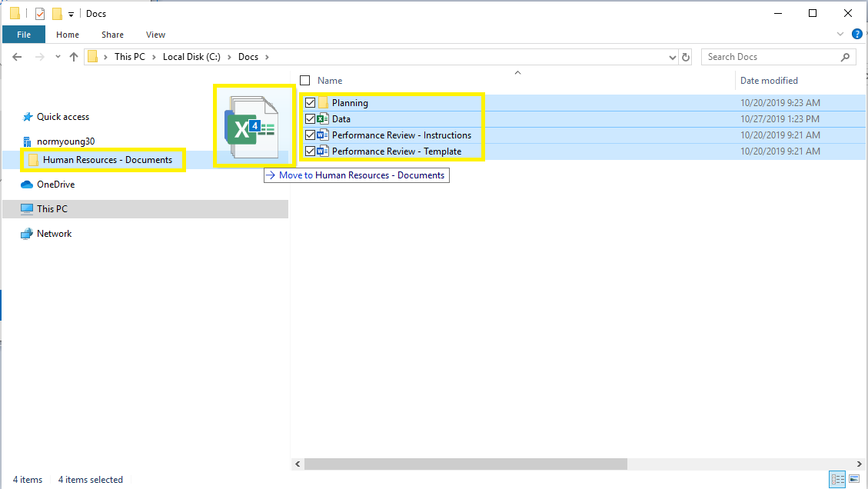Expand the ribbon with the chevron
The width and height of the screenshot is (868, 489).
click(x=840, y=35)
